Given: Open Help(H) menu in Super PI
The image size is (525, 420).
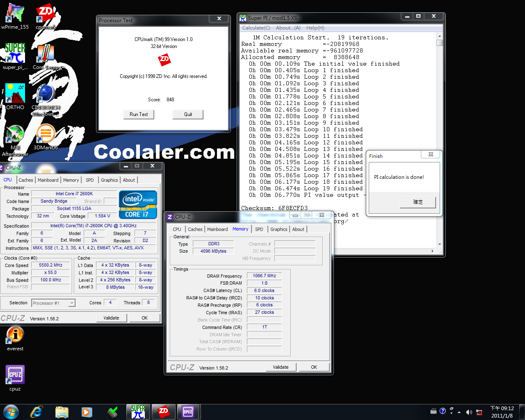Looking at the screenshot, I should (x=315, y=28).
